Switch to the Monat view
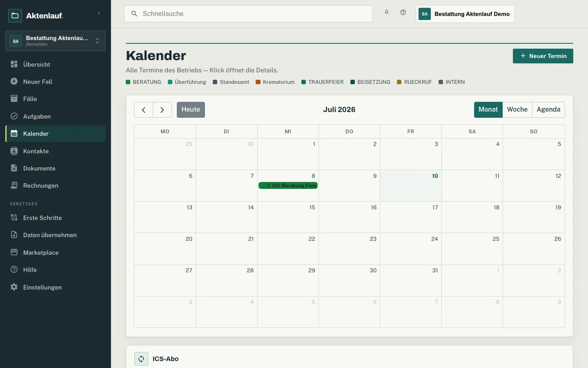The width and height of the screenshot is (588, 368). 488,110
